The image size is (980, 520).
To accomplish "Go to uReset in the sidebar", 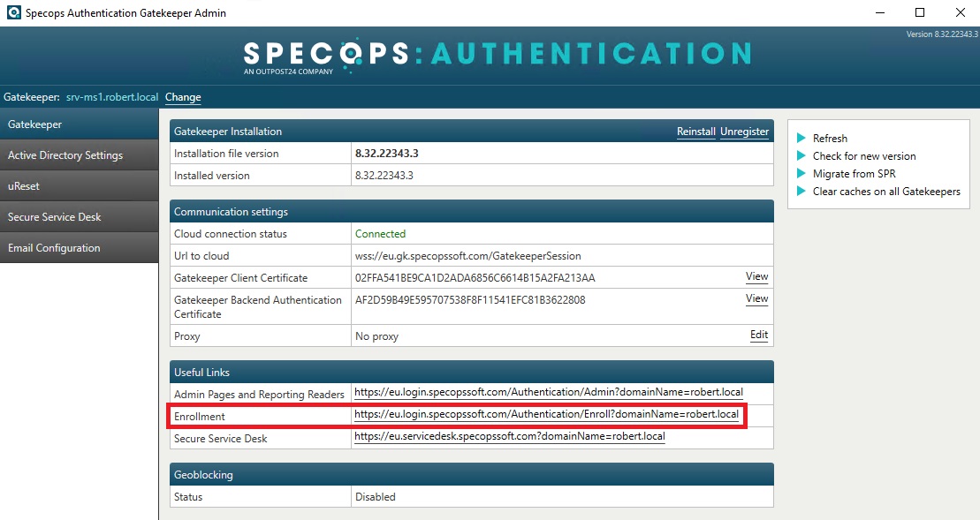I will [80, 186].
